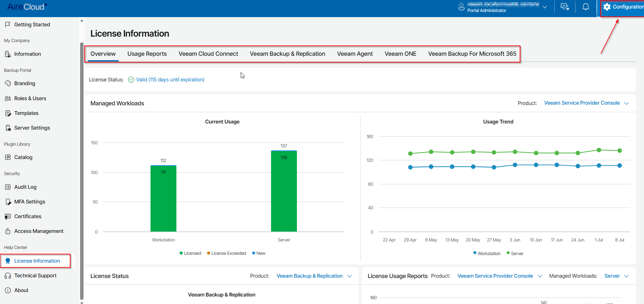
Task: Switch to the Overview tab
Action: pos(103,54)
